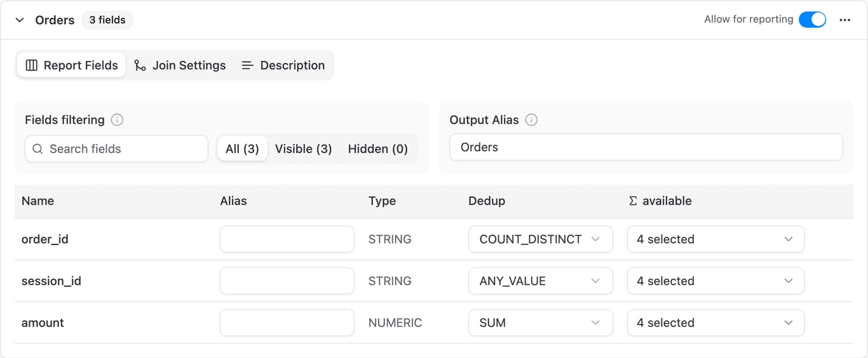Click the amount field name
The height and width of the screenshot is (358, 868).
tap(43, 322)
